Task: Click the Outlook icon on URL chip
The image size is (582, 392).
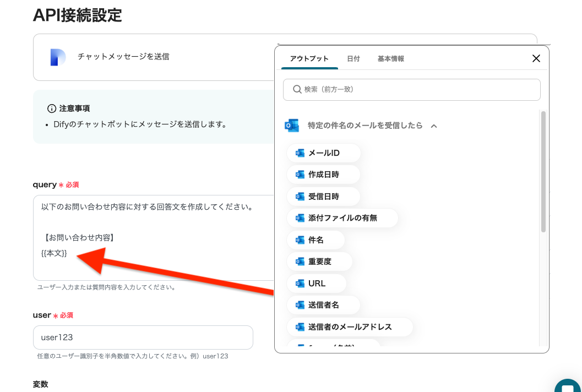Action: point(300,283)
